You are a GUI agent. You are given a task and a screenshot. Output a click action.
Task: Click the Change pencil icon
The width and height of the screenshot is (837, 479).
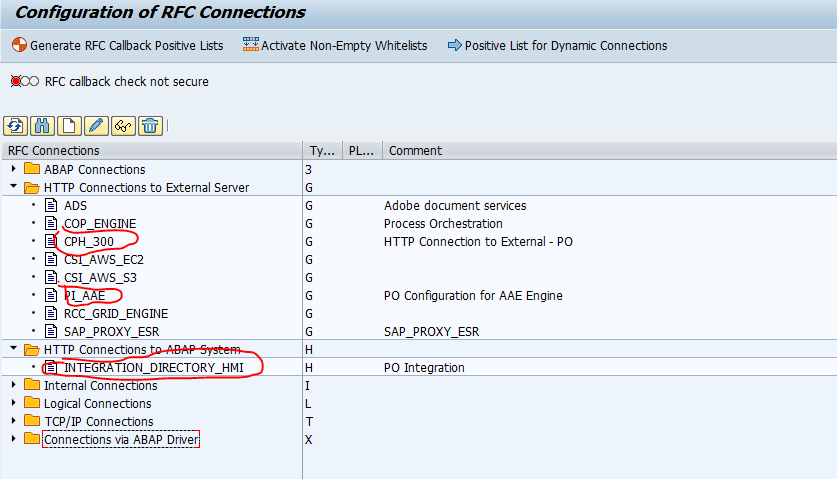pos(96,126)
